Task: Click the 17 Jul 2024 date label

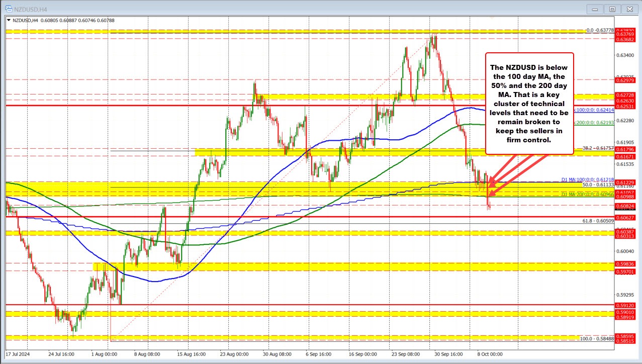Action: 19,354
